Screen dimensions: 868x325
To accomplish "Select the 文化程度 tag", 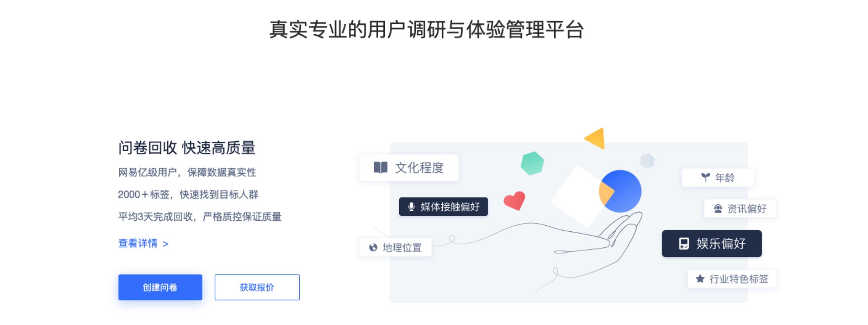I will pos(408,167).
